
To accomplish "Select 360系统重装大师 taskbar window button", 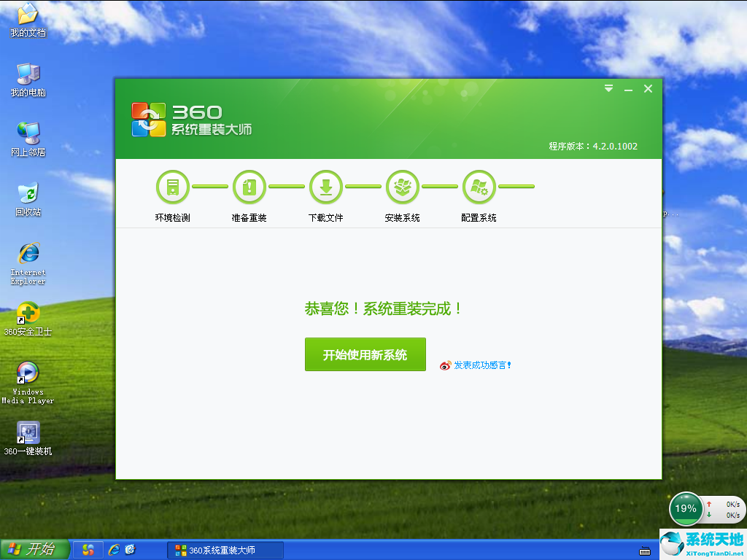I will pos(222,551).
